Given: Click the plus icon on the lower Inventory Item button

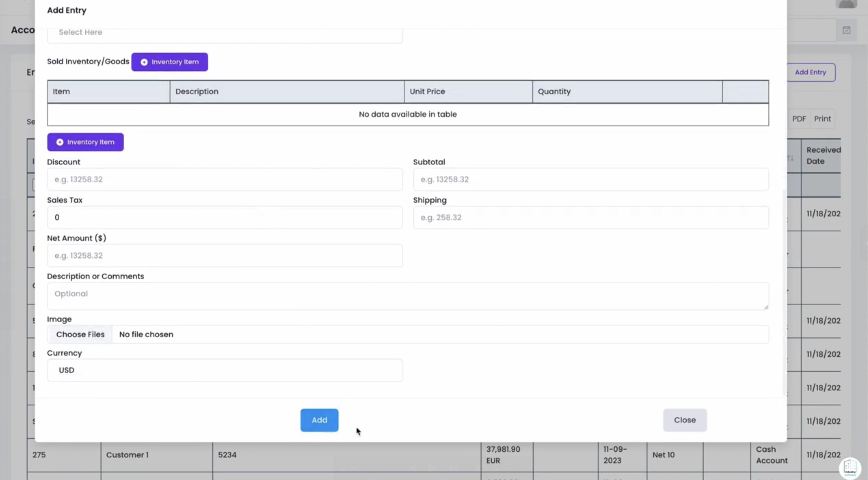Looking at the screenshot, I should pos(60,142).
